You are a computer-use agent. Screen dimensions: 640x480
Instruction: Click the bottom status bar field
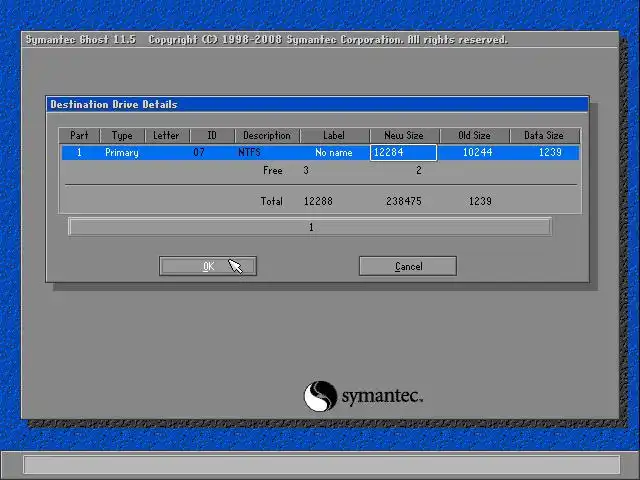[322, 464]
